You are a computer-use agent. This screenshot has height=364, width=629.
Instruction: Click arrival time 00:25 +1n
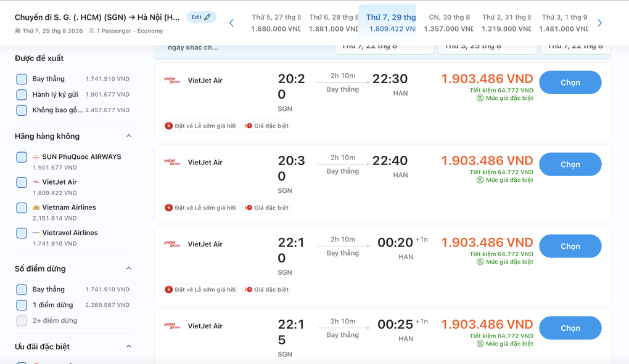coord(402,324)
